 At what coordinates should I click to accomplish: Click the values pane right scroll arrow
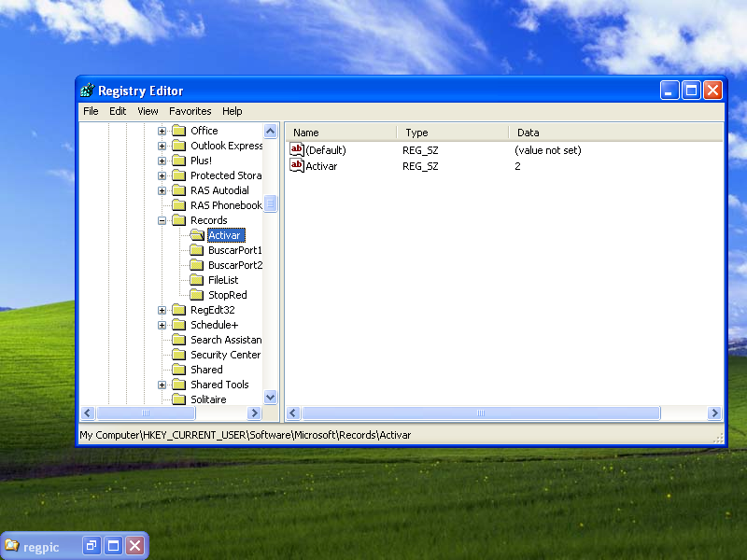(x=714, y=413)
